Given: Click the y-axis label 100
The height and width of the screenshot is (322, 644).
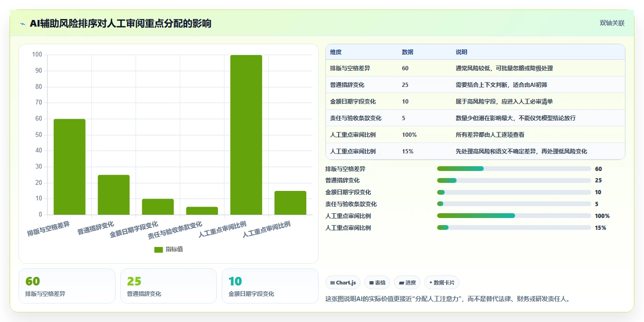Looking at the screenshot, I should coord(37,55).
